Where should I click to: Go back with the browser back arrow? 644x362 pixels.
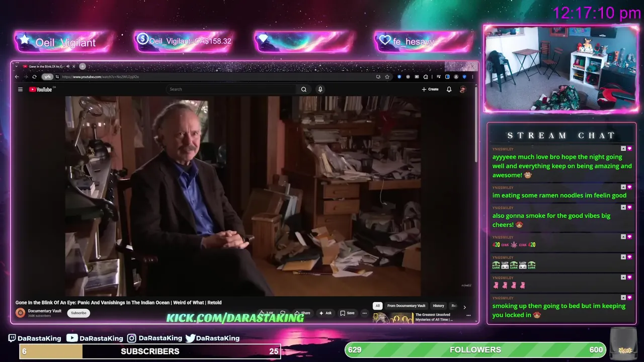[x=17, y=77]
